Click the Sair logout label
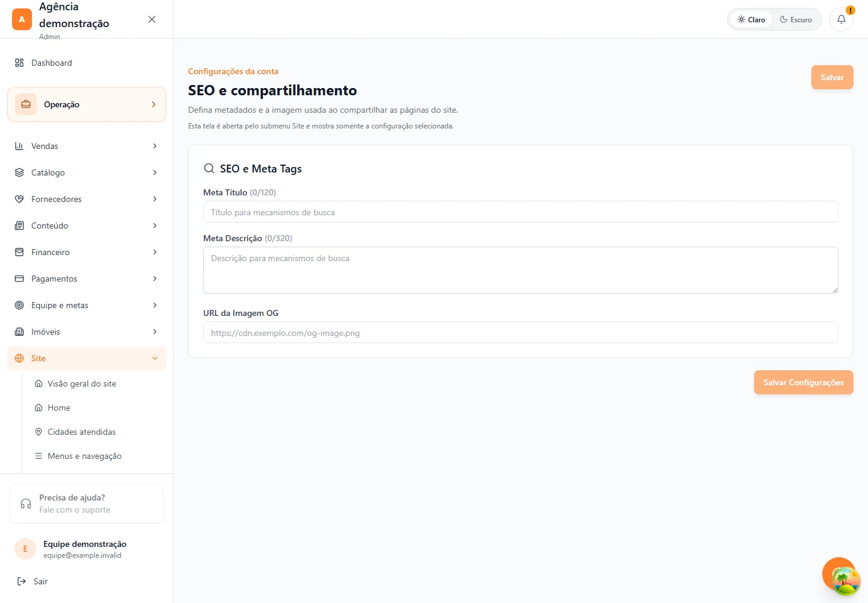The image size is (868, 603). click(40, 581)
